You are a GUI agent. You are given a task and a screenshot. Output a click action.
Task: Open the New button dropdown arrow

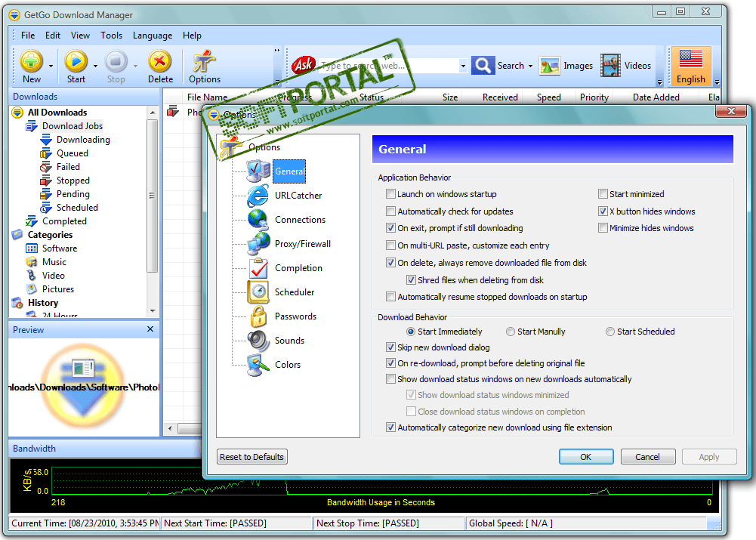[51, 66]
